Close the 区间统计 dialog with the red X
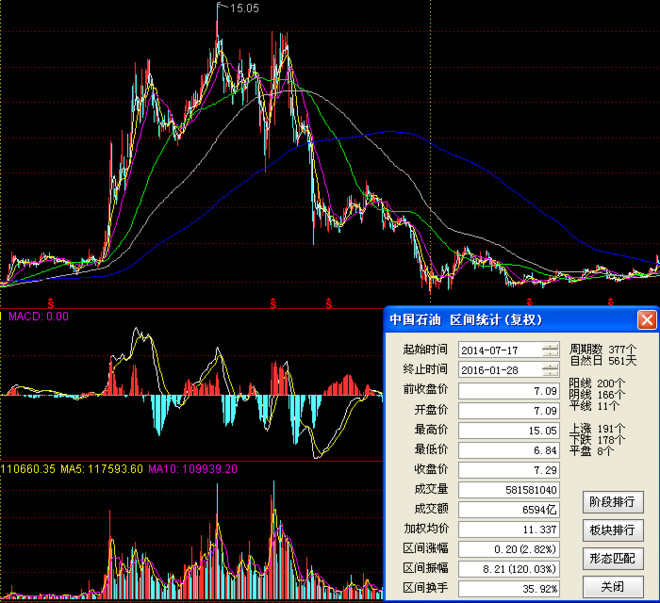Image resolution: width=660 pixels, height=603 pixels. coord(647,320)
